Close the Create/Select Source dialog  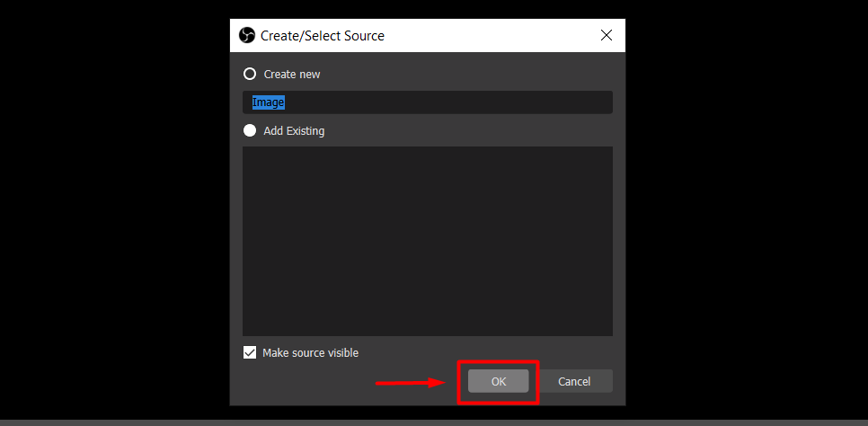[x=607, y=35]
